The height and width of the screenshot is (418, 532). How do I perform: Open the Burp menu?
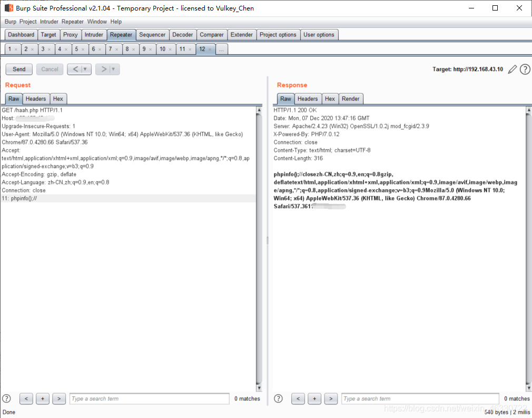tap(10, 22)
